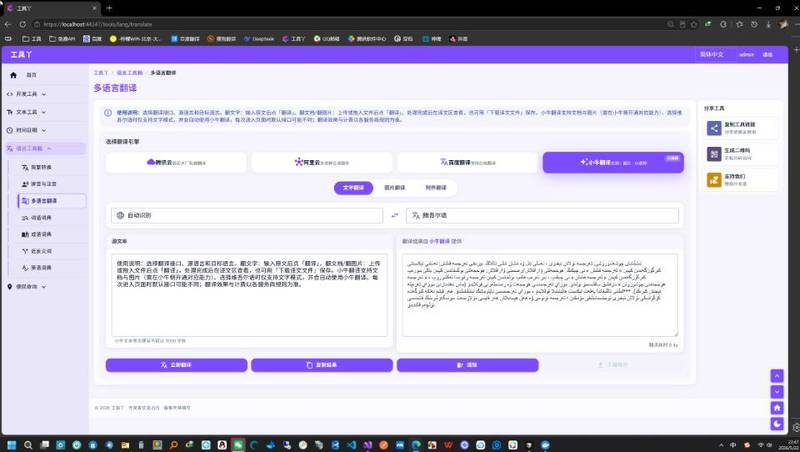Open the DeepSeek bookmark

click(259, 39)
